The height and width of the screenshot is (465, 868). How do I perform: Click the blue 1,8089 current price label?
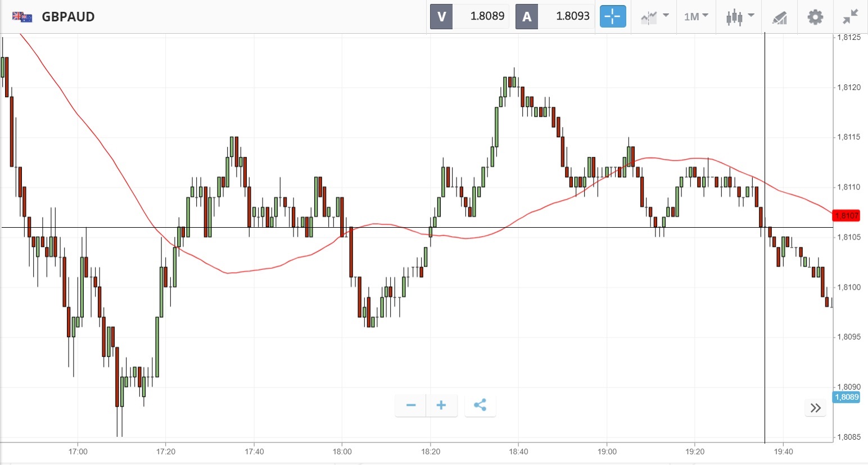pyautogui.click(x=847, y=397)
